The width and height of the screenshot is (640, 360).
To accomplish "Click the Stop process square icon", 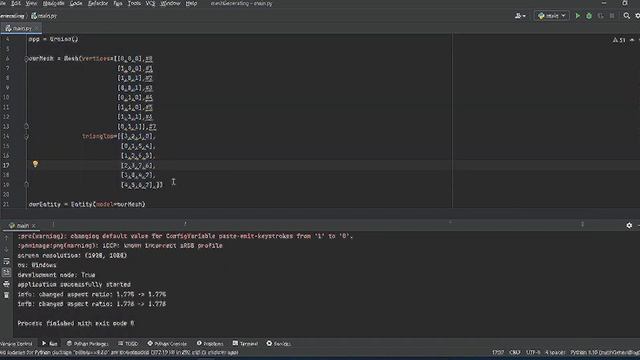I will click(x=612, y=16).
